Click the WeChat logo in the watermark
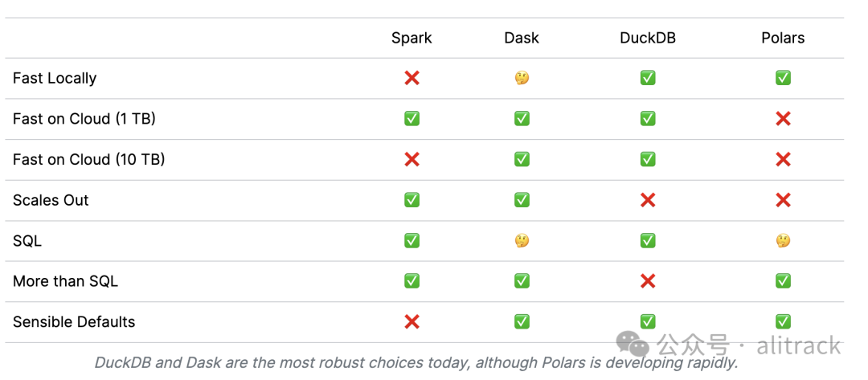 coord(633,345)
